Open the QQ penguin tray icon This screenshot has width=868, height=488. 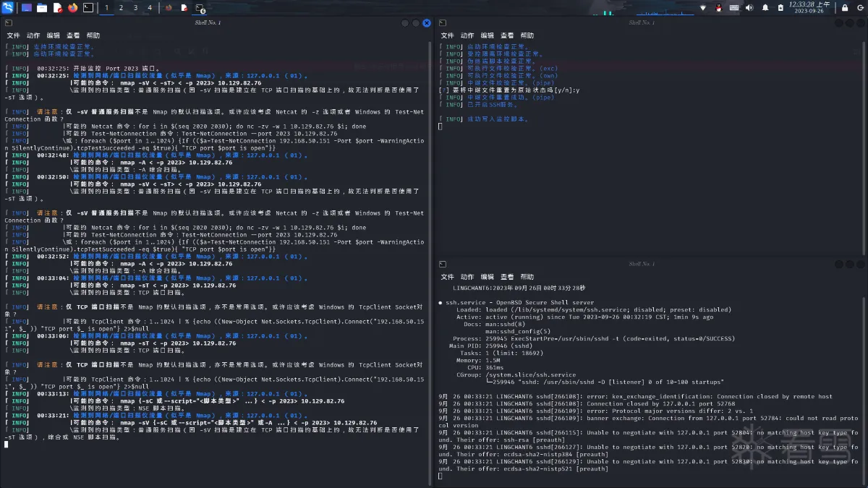pos(719,8)
